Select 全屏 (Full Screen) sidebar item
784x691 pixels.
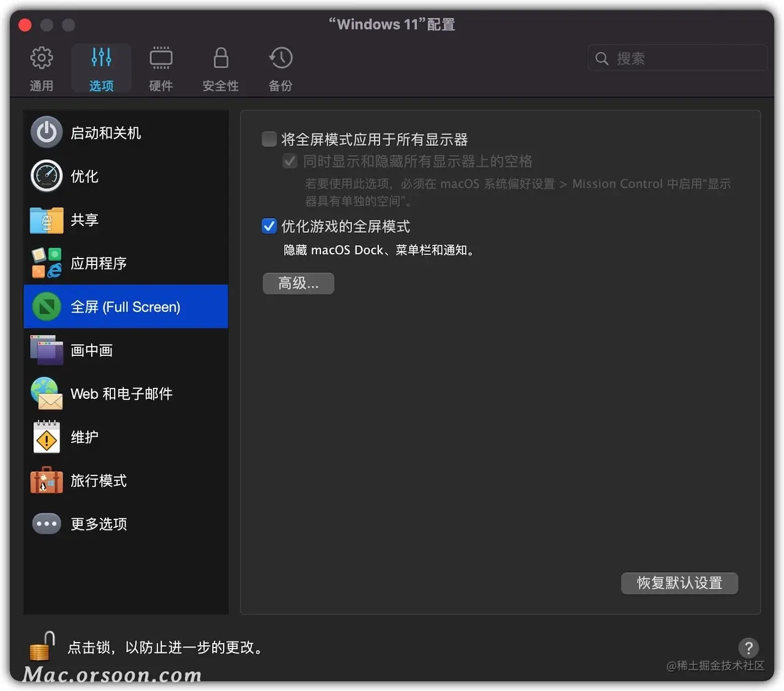[x=126, y=306]
